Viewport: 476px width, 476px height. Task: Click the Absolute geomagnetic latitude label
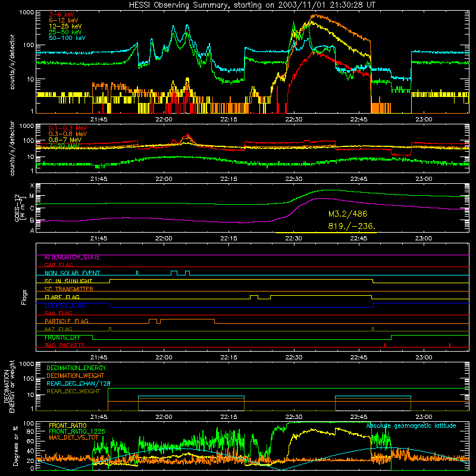tap(411, 425)
